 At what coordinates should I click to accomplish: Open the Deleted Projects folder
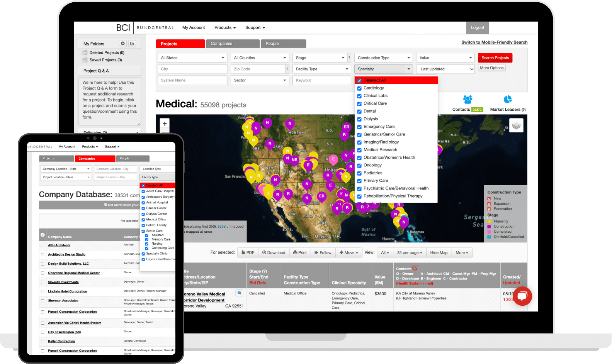click(107, 52)
